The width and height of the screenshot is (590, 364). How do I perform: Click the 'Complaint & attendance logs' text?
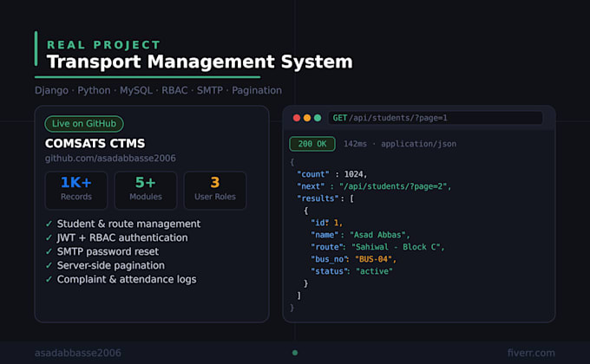pos(127,279)
